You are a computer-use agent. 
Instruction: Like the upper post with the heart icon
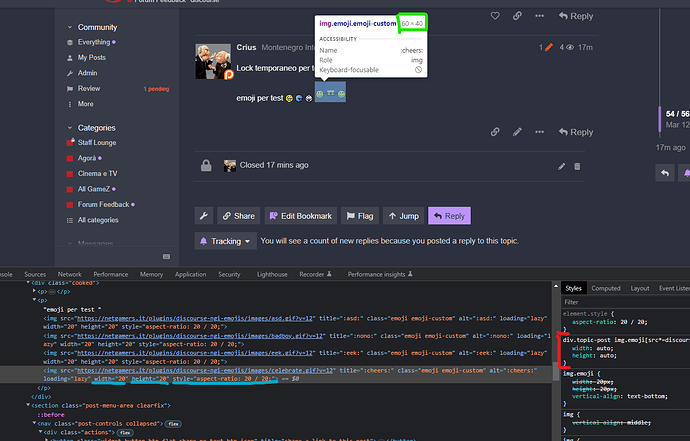click(495, 16)
